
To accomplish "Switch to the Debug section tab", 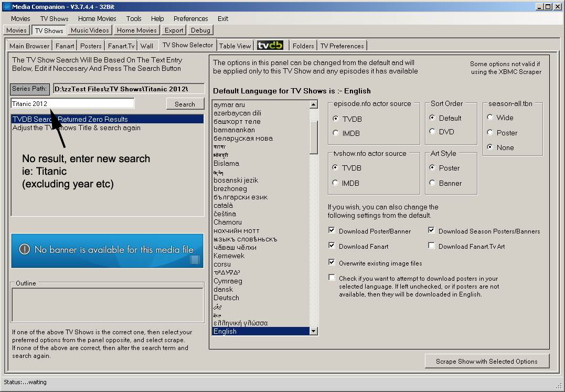I will (x=201, y=30).
